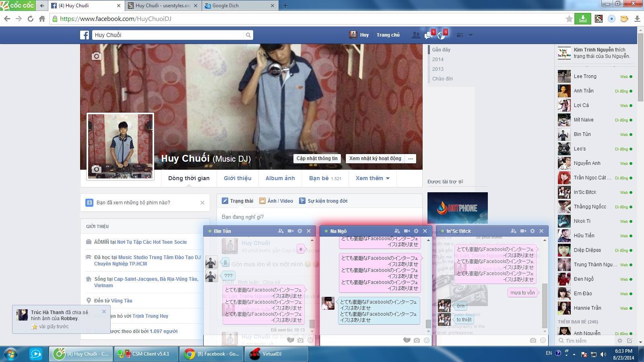Add friends to Bin Tủn chat

click(x=281, y=231)
